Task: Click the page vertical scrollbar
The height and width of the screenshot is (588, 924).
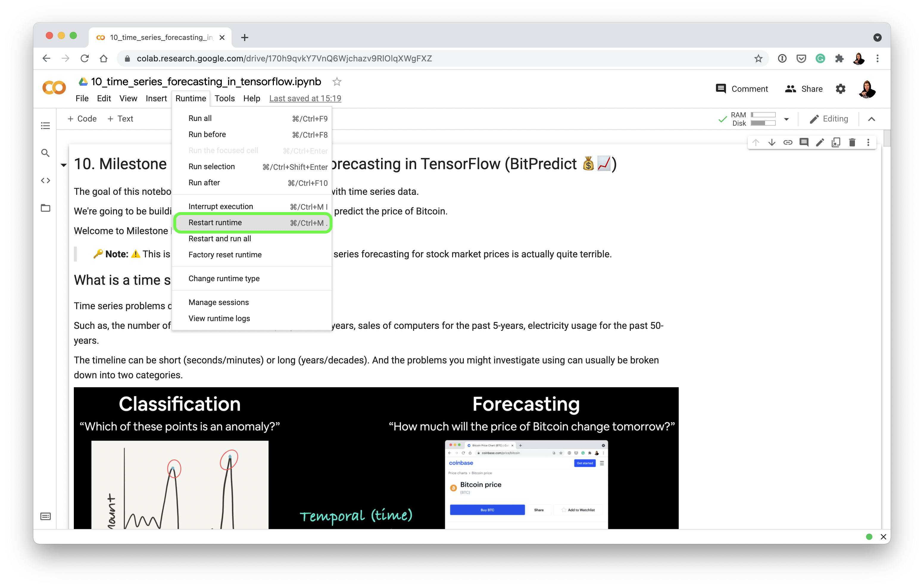Action: (x=887, y=138)
